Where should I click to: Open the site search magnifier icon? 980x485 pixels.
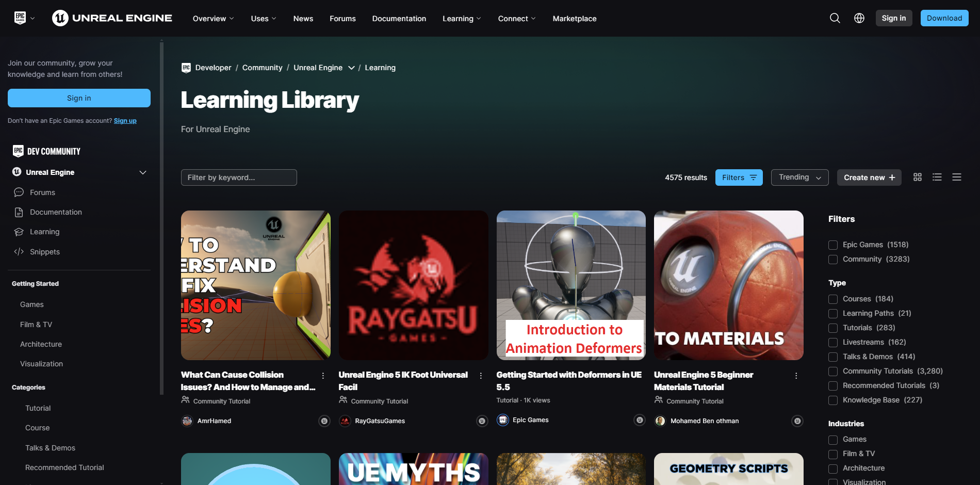[x=835, y=18]
